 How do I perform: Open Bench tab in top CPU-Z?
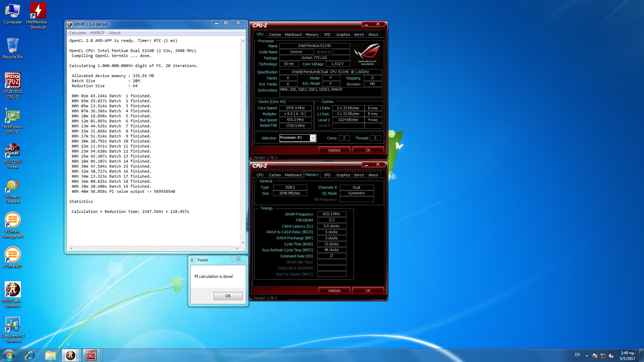pyautogui.click(x=359, y=35)
